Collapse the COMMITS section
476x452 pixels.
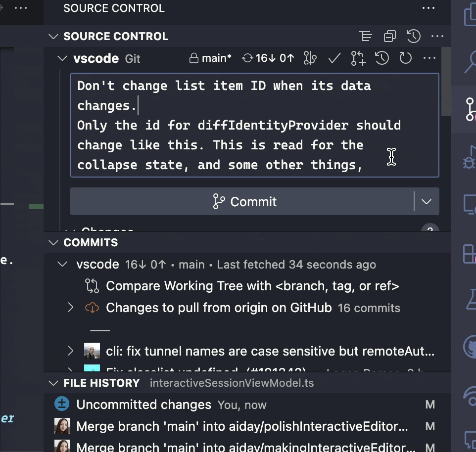pyautogui.click(x=53, y=242)
